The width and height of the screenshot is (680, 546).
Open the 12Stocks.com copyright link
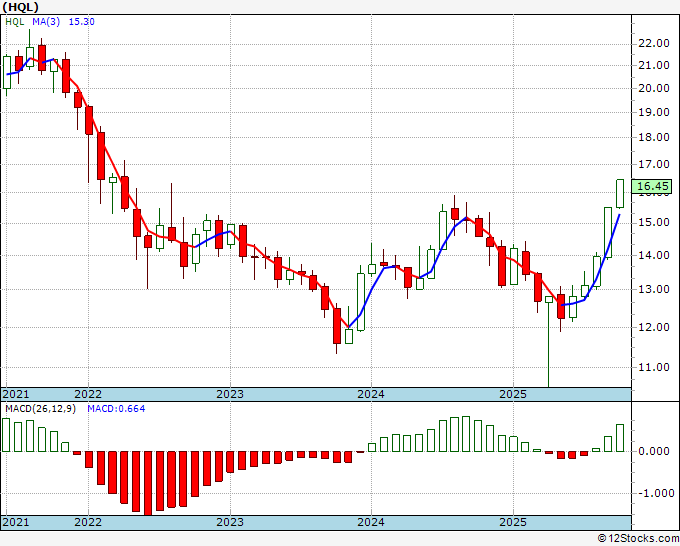pyautogui.click(x=638, y=538)
